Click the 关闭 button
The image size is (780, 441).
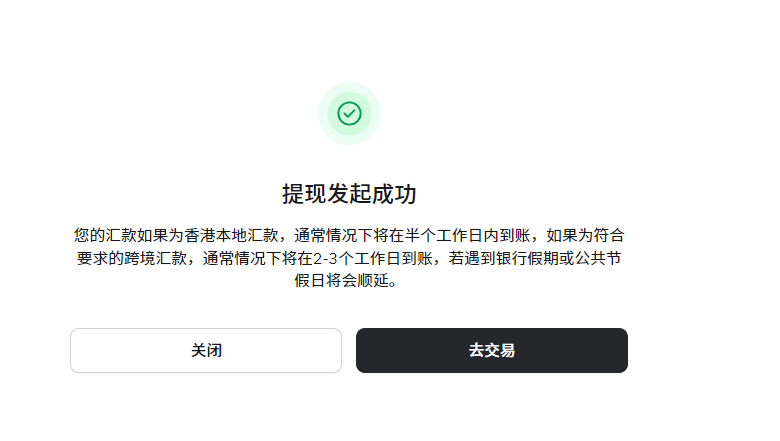pos(206,351)
